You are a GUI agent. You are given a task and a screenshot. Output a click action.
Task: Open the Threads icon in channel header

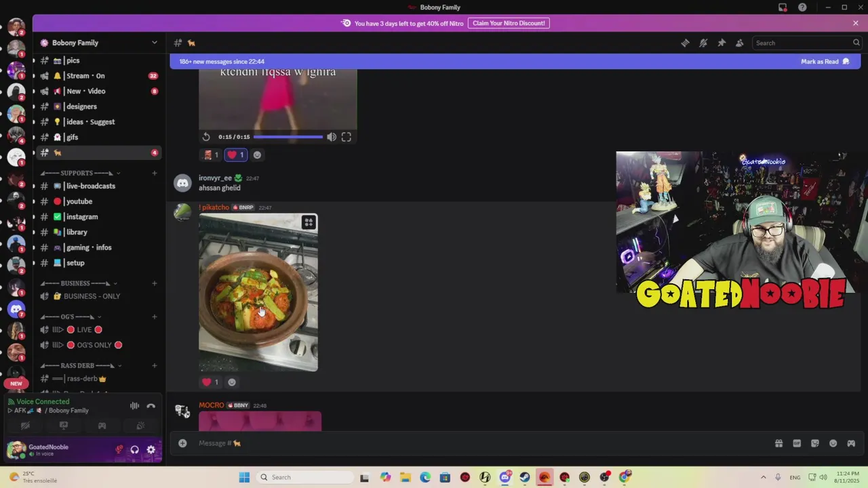685,43
